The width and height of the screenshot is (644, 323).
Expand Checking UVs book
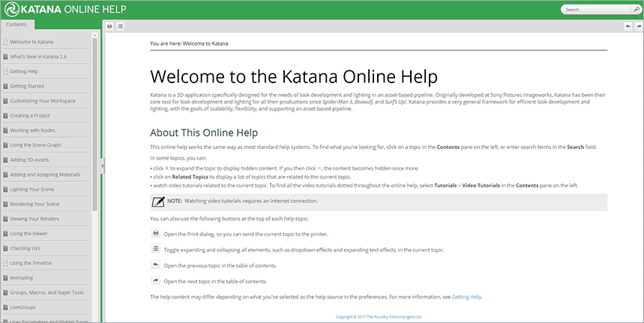[25, 249]
